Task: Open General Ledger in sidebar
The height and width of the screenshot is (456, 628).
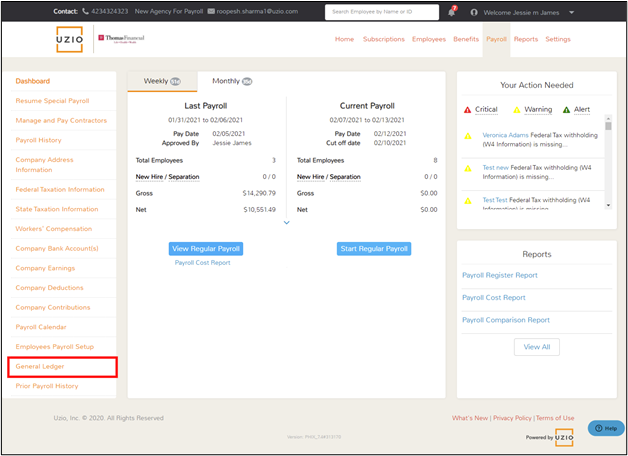Action: [x=40, y=366]
